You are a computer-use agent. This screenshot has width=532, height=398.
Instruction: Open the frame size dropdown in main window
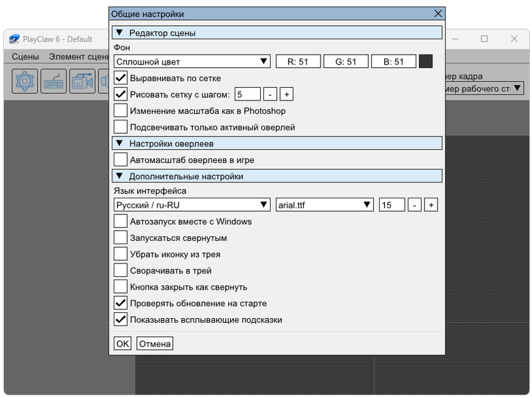tap(485, 89)
